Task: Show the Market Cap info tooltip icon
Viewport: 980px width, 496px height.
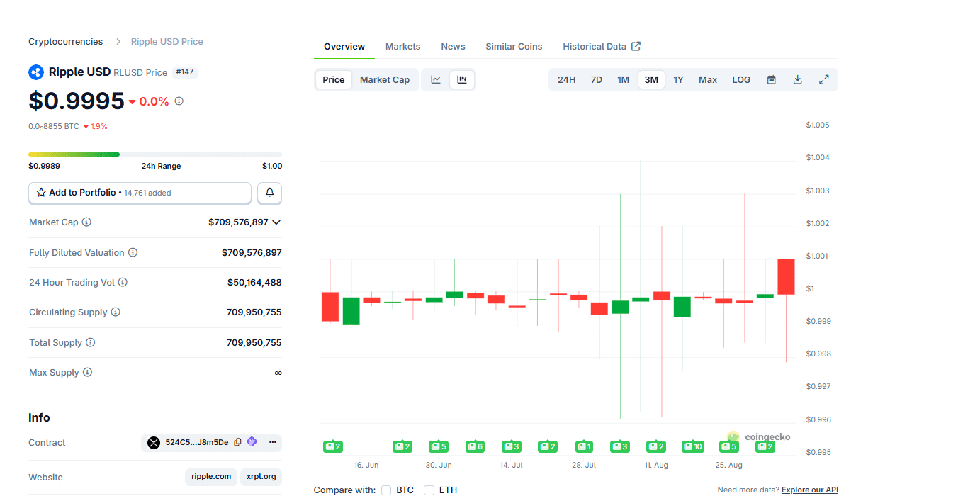Action: 86,222
